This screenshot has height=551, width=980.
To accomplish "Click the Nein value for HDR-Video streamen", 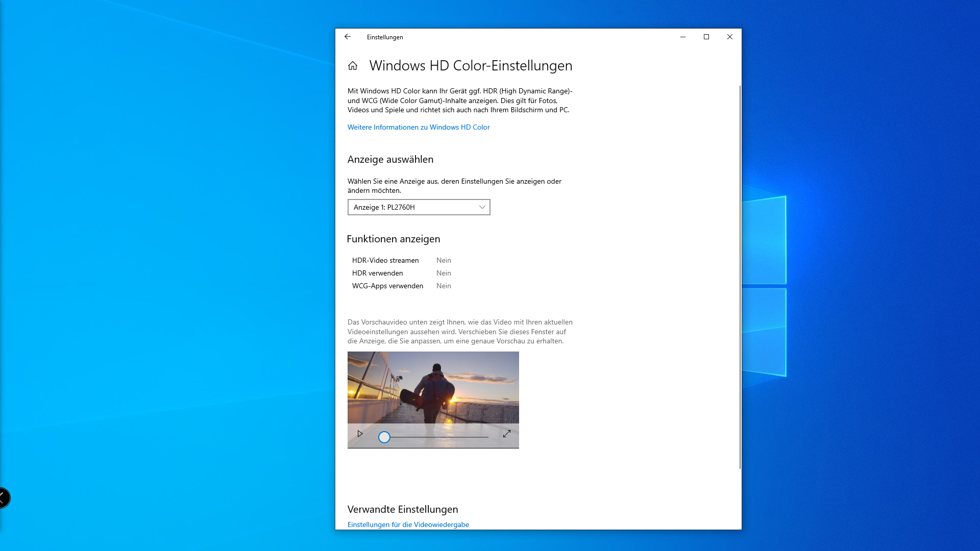I will (444, 260).
